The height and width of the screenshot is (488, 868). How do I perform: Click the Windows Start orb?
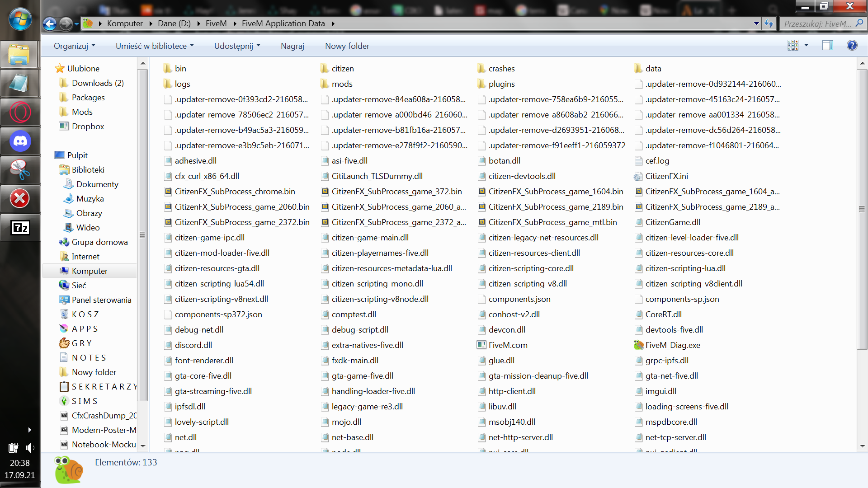[x=20, y=19]
